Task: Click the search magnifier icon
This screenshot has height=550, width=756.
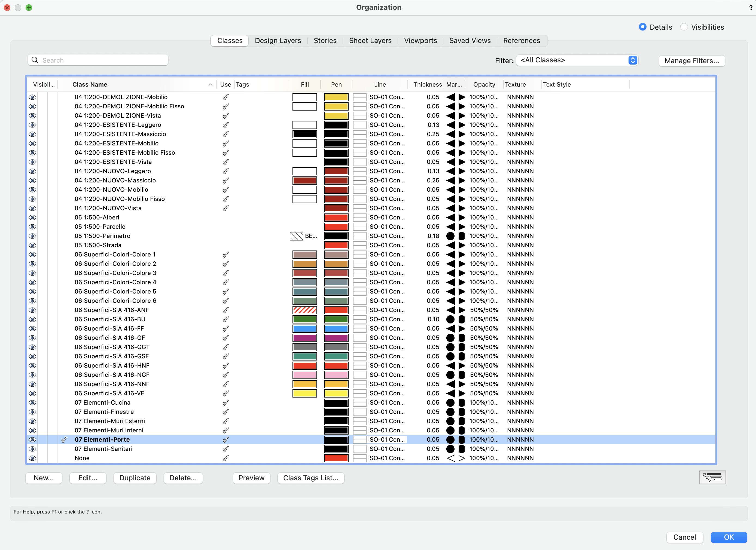Action: click(x=35, y=60)
